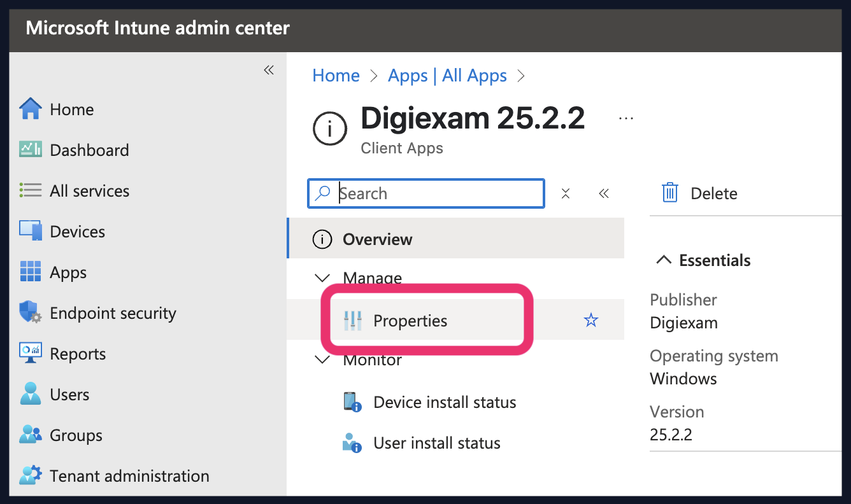This screenshot has width=851, height=504.
Task: Click the Version value 25.2.2
Action: (x=671, y=435)
